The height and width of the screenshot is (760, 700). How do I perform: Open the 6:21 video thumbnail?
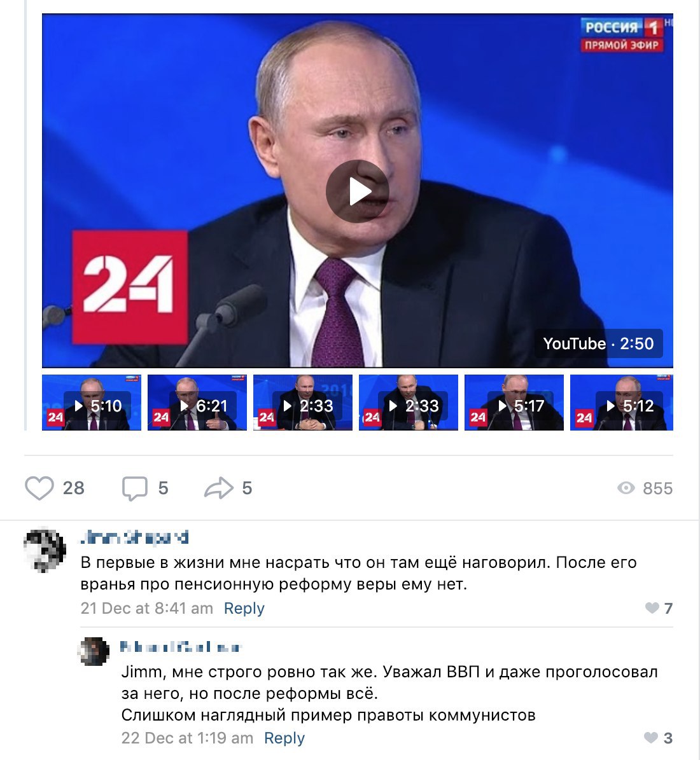tap(197, 403)
